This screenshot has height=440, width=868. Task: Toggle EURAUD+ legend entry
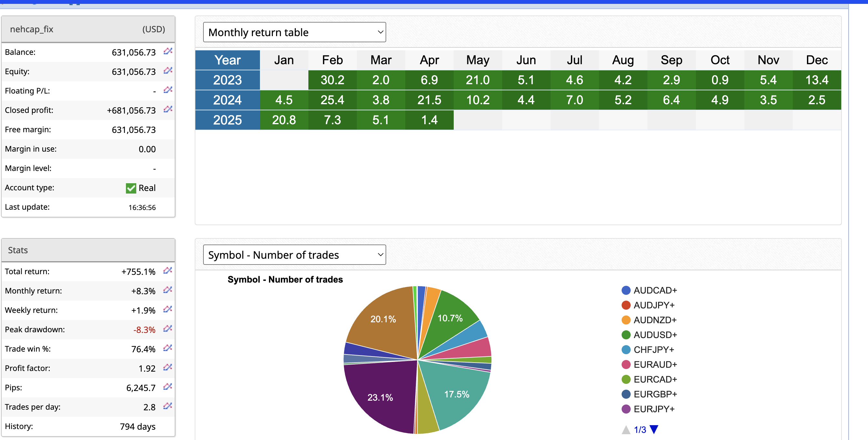pyautogui.click(x=654, y=364)
